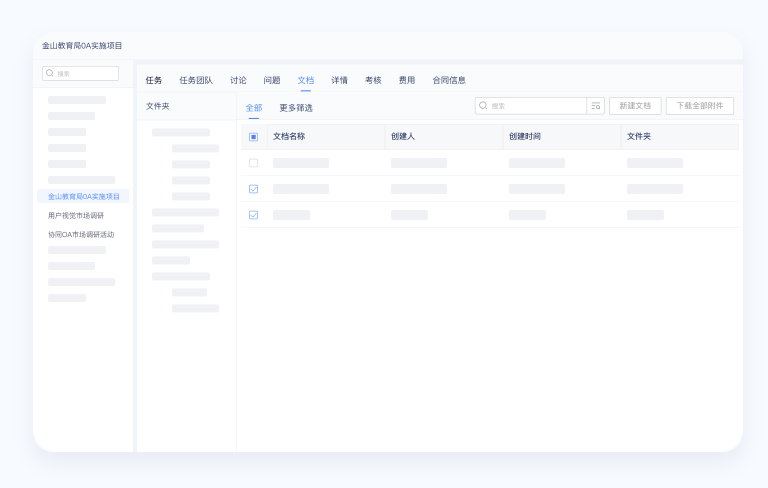The height and width of the screenshot is (488, 768).
Task: Switch to the 任务 tab
Action: coord(153,80)
